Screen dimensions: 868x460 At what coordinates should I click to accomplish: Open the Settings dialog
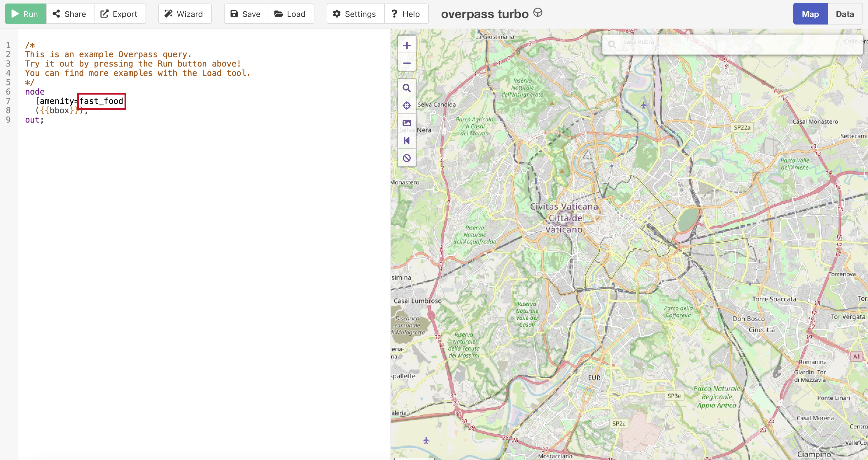point(355,14)
